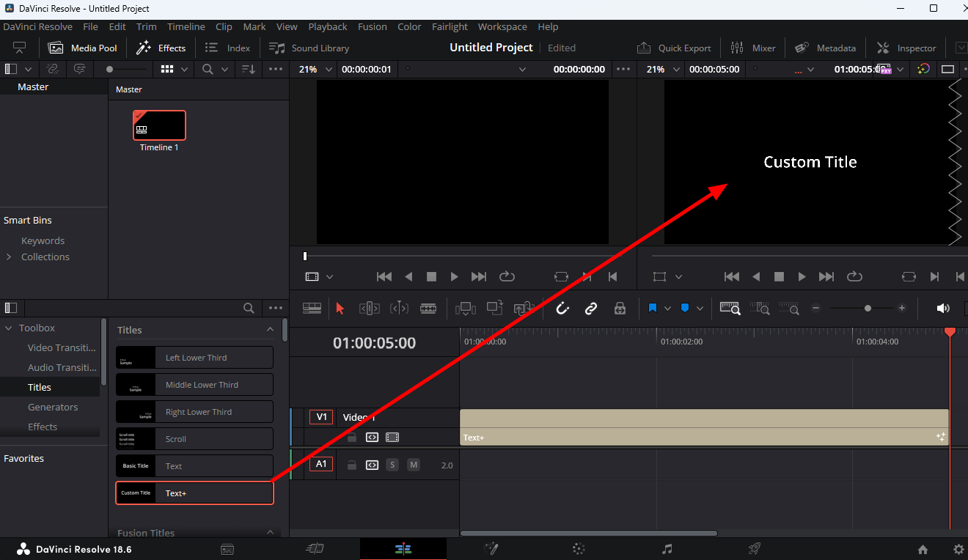Open the Sound Library panel
This screenshot has width=968, height=560.
(x=309, y=48)
